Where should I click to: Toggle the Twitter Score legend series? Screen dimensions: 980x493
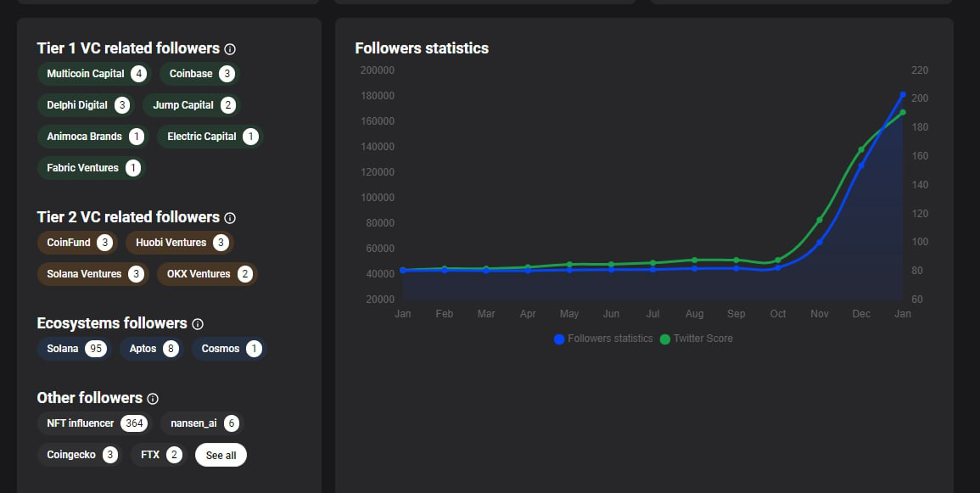(x=697, y=339)
